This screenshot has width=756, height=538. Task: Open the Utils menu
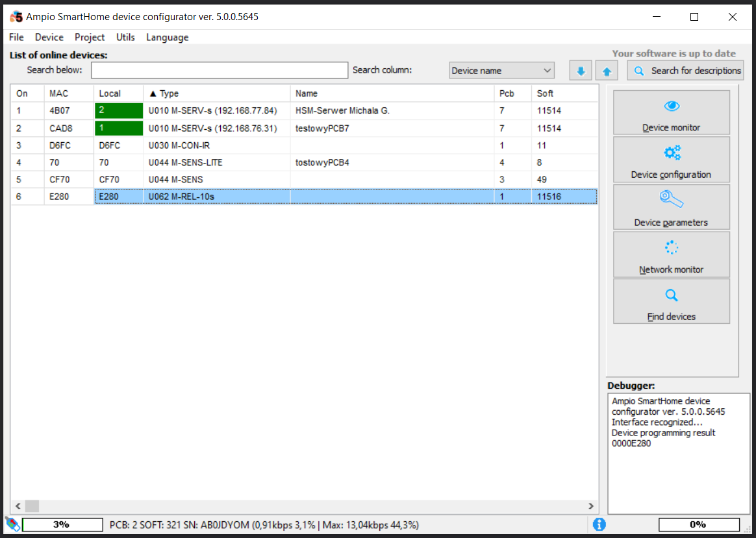click(125, 37)
